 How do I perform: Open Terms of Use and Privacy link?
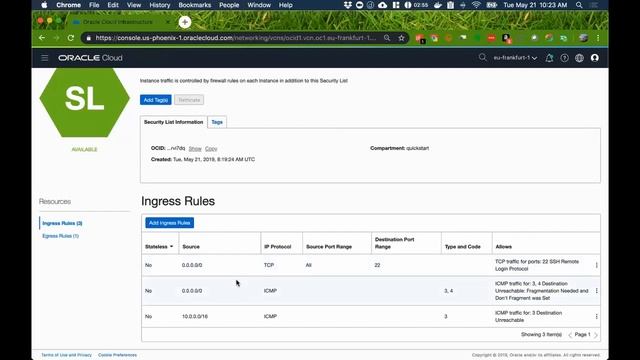[67, 355]
